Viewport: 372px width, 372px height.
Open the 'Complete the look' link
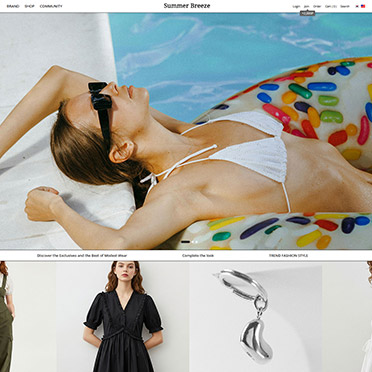tap(198, 256)
